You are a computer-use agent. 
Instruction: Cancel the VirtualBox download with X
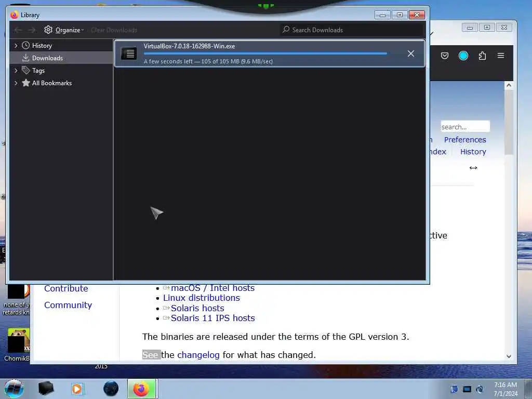click(411, 54)
